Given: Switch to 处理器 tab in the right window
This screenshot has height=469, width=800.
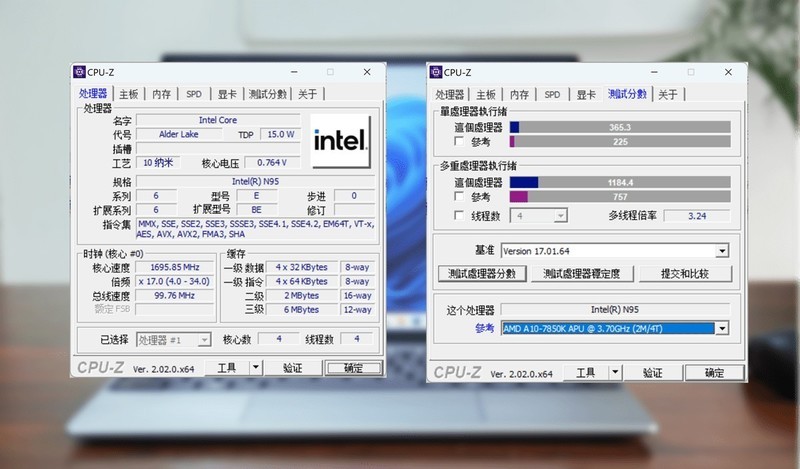Looking at the screenshot, I should click(449, 94).
